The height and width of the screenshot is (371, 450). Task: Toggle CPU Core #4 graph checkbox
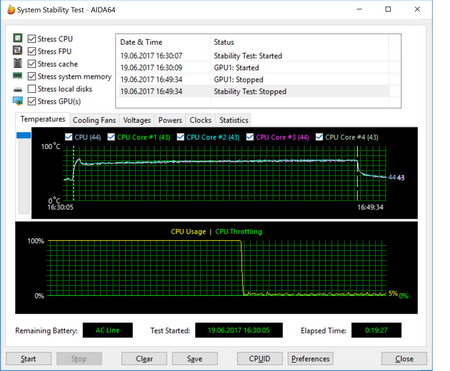pyautogui.click(x=319, y=137)
